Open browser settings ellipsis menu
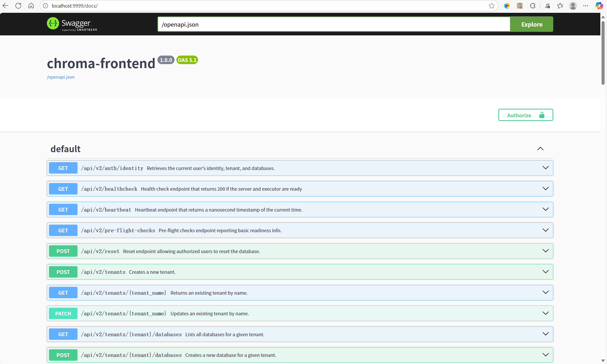 (x=586, y=6)
